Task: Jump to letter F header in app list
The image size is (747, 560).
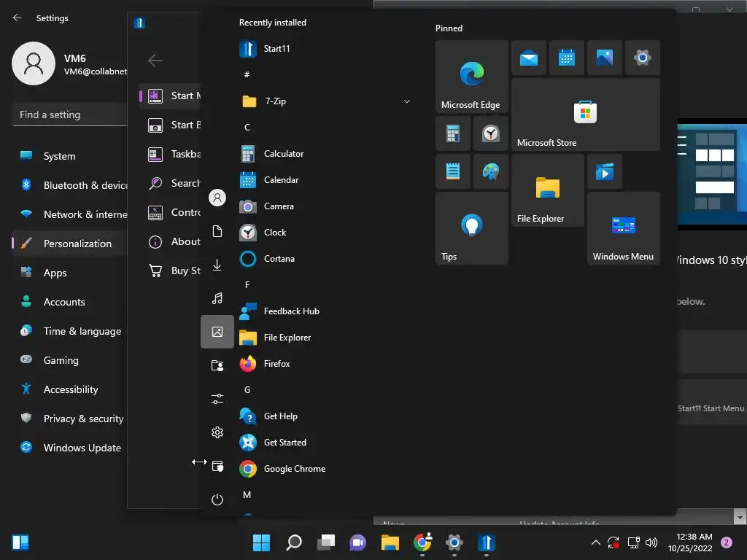Action: (x=247, y=285)
